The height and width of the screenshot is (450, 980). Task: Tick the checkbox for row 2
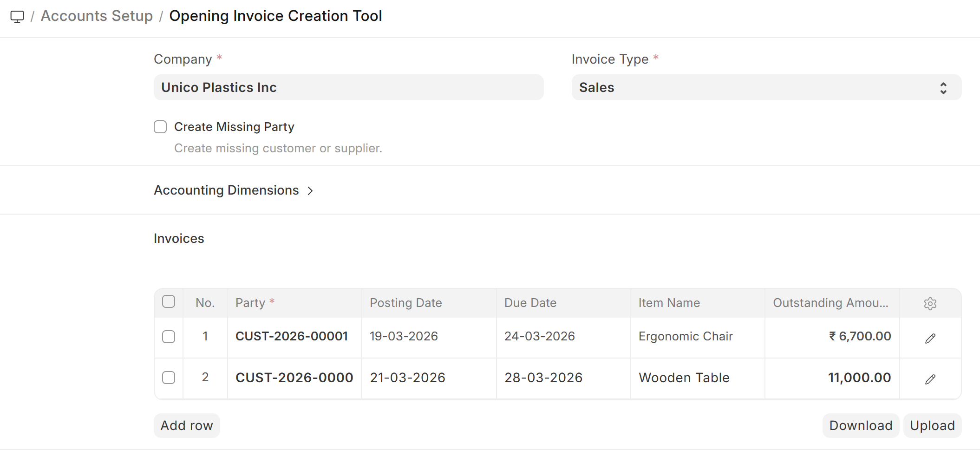[x=169, y=378]
